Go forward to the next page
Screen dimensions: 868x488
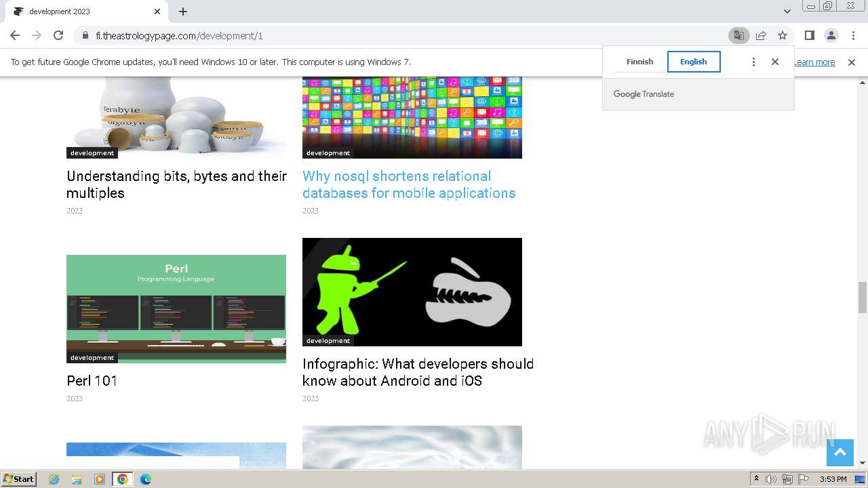pos(37,35)
